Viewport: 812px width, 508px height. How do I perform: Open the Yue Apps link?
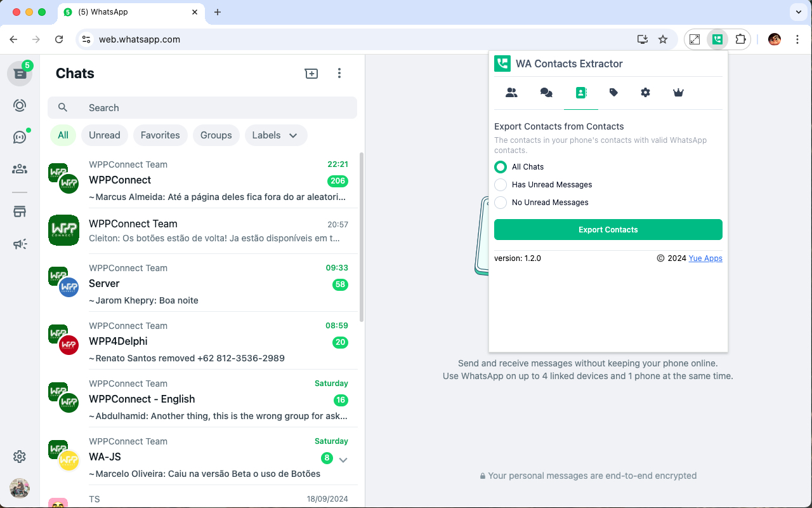[705, 258]
